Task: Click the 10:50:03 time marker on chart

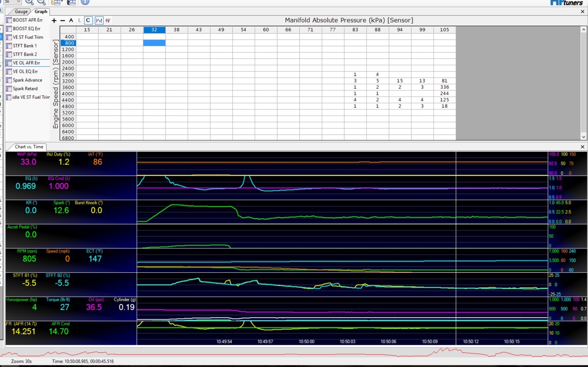Action: (x=348, y=342)
